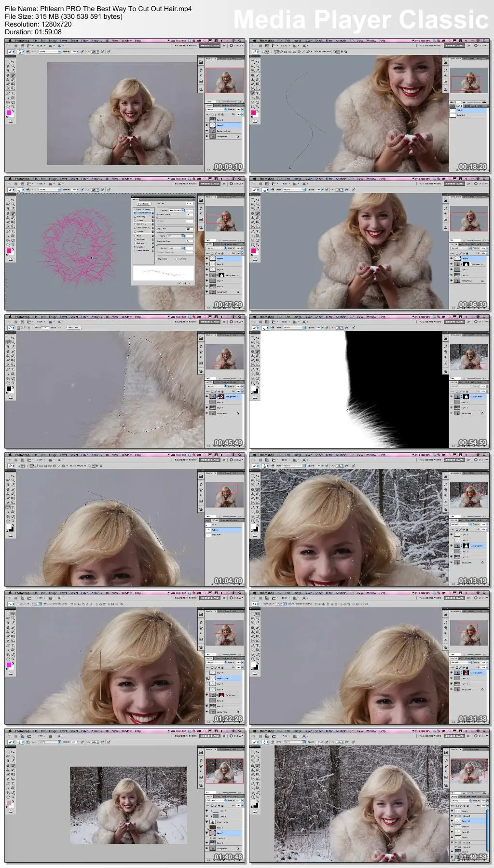Click Navigator preview thumbnail in 00:09:10 frame
This screenshot has width=494, height=868.
pos(224,80)
